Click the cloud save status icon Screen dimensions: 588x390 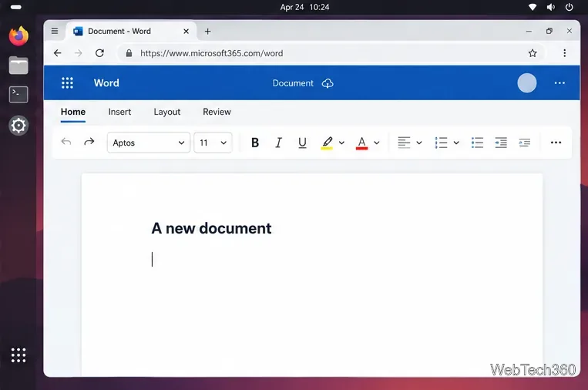point(328,83)
